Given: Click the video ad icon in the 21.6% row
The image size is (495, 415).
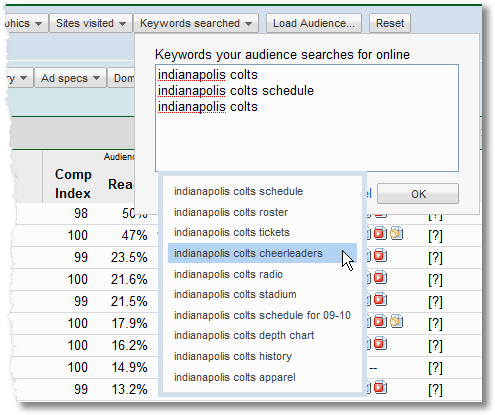Looking at the screenshot, I should tap(380, 278).
